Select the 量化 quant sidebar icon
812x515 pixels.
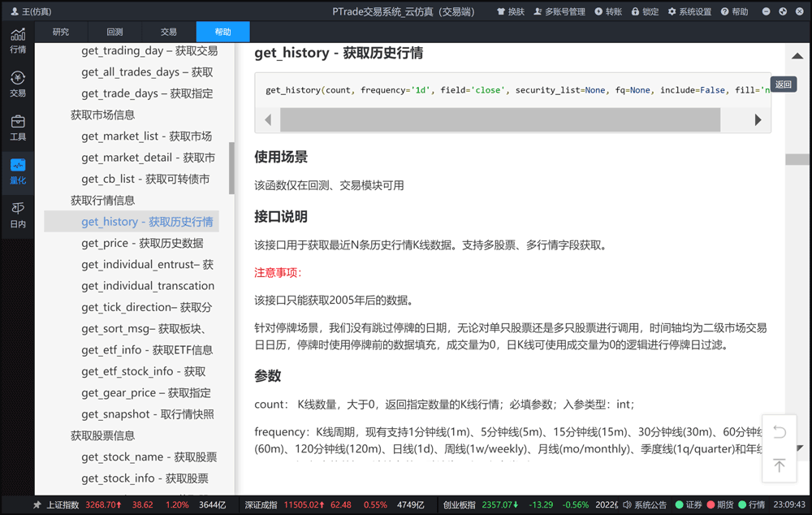click(x=18, y=171)
